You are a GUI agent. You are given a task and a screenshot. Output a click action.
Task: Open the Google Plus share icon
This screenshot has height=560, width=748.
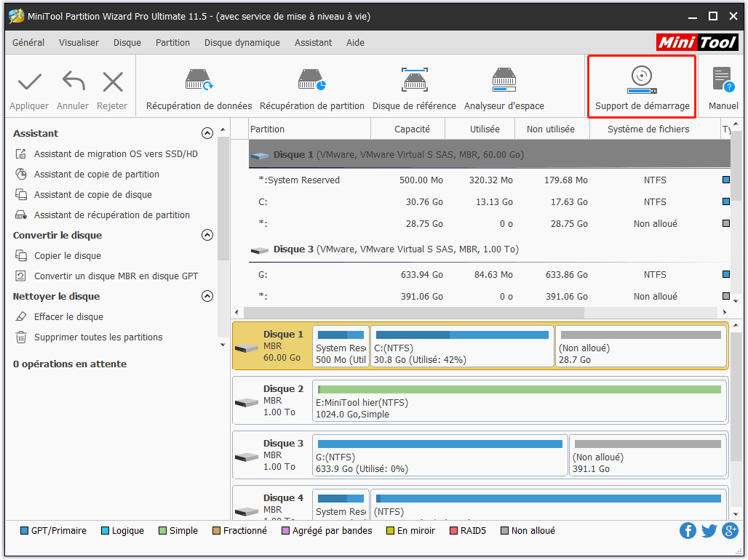point(730,530)
